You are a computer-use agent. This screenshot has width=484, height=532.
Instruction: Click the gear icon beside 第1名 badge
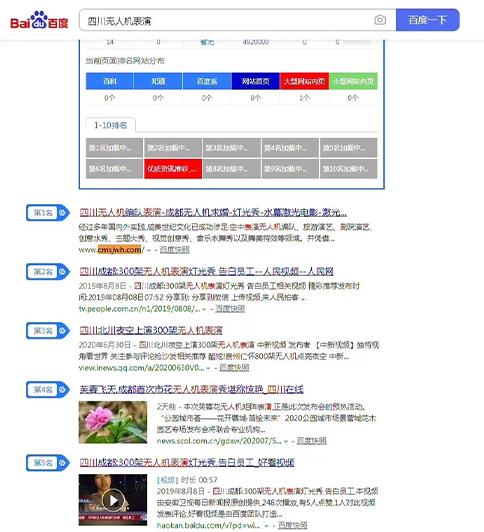pyautogui.click(x=62, y=213)
